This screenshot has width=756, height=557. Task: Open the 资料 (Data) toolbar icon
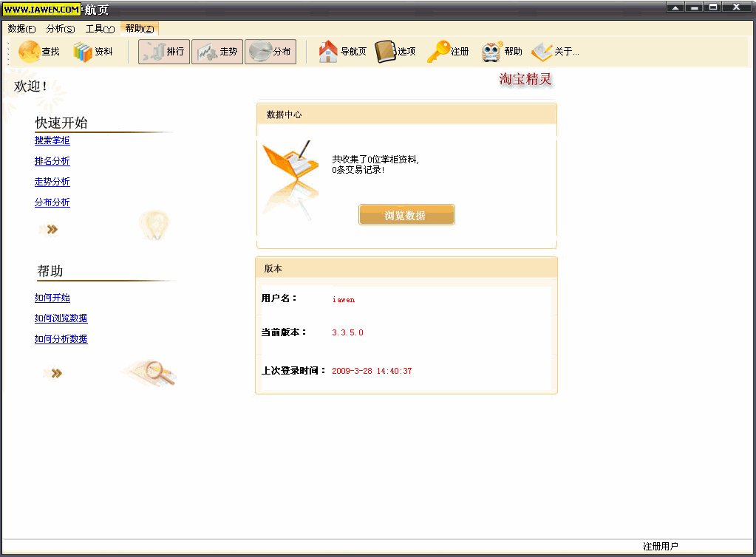[83, 52]
